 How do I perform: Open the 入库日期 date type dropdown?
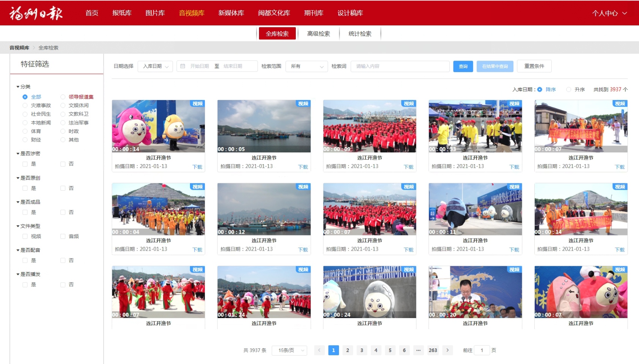coord(155,66)
